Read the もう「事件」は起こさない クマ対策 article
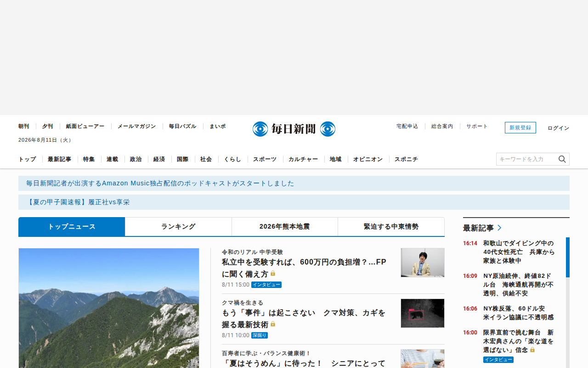Viewport: 588px width, 368px height. tap(304, 318)
